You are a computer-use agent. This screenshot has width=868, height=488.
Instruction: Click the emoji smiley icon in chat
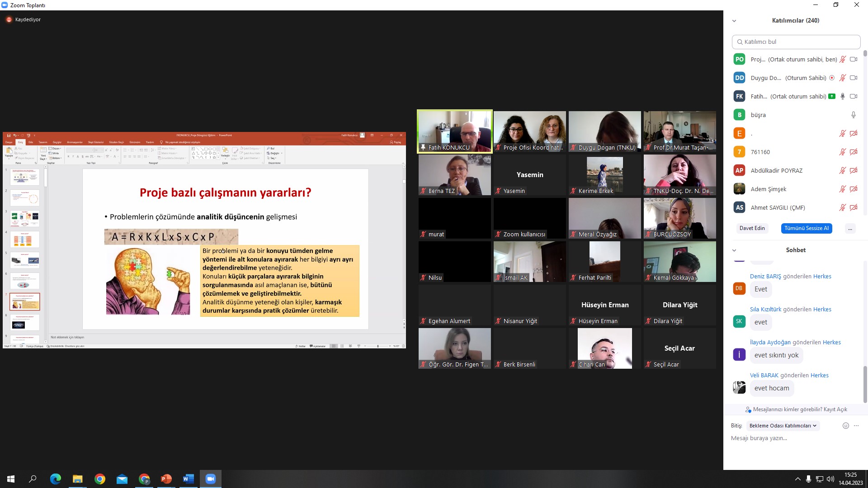(x=845, y=426)
